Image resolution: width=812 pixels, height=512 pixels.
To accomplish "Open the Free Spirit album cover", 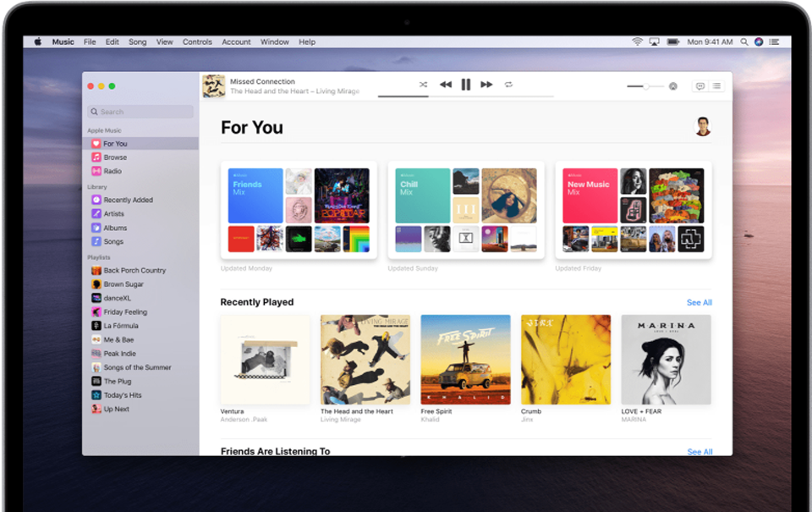I will [x=465, y=360].
